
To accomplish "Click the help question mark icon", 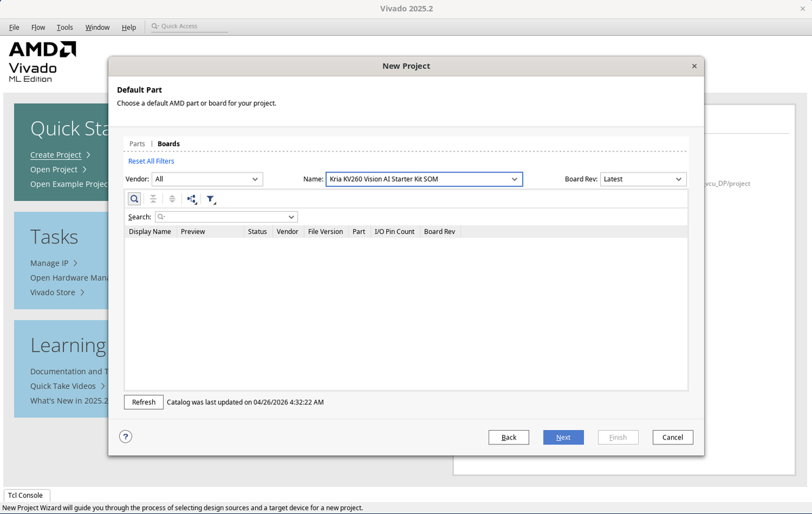I will [x=125, y=436].
